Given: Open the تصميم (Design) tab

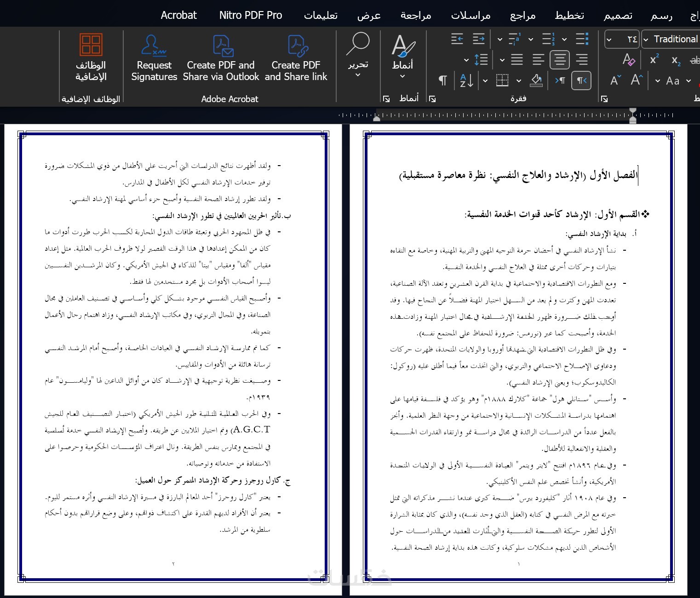Looking at the screenshot, I should coord(618,15).
